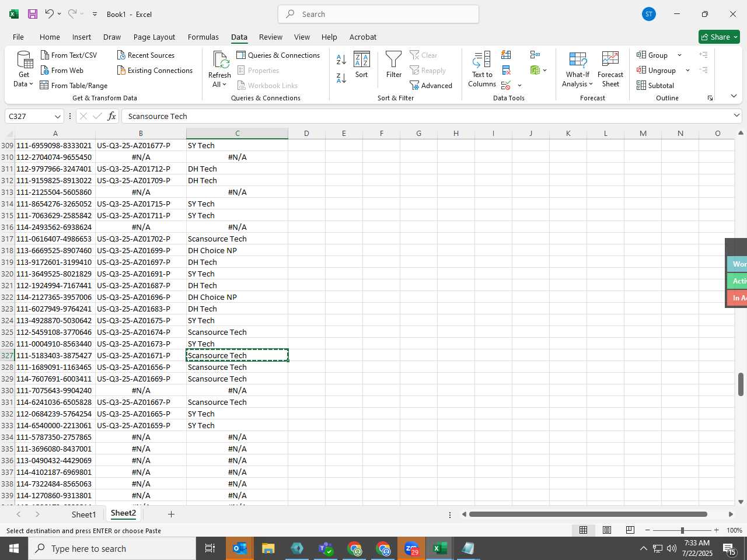Open the File menu

[18, 37]
